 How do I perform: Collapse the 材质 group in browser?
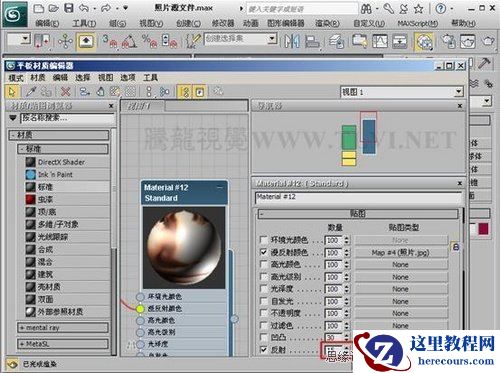coord(59,135)
